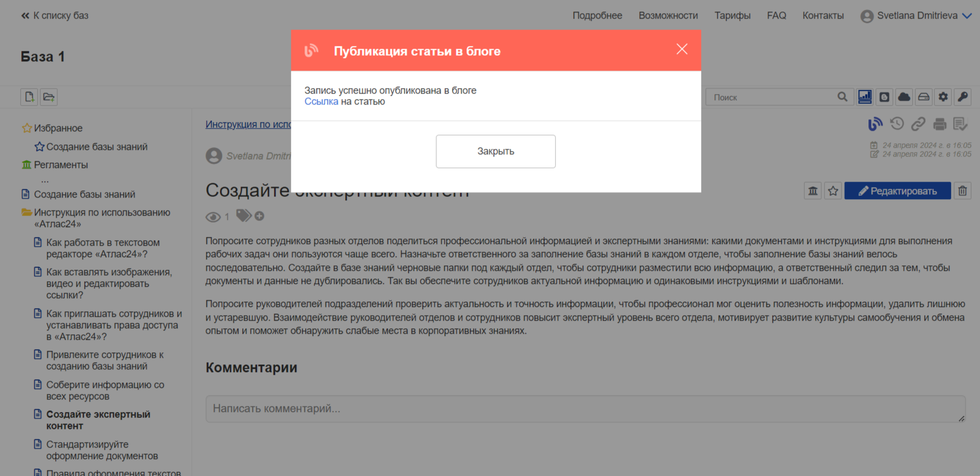
Task: Open Подробнее menu item
Action: [x=597, y=16]
